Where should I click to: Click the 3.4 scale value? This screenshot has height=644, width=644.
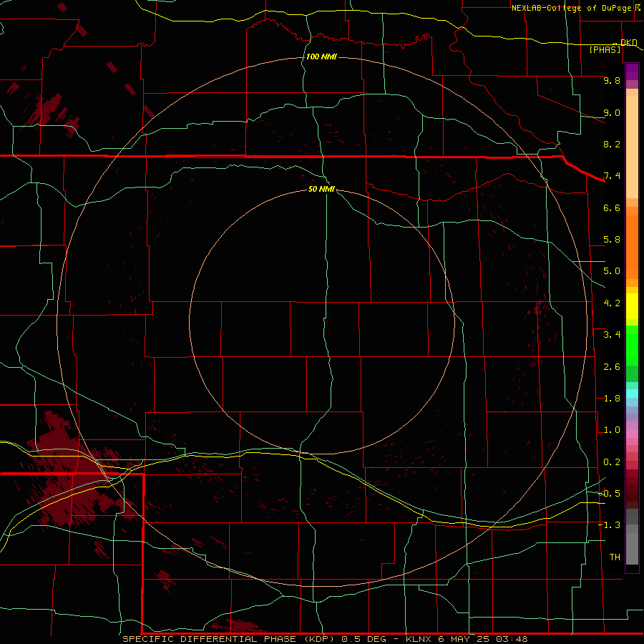pyautogui.click(x=612, y=335)
